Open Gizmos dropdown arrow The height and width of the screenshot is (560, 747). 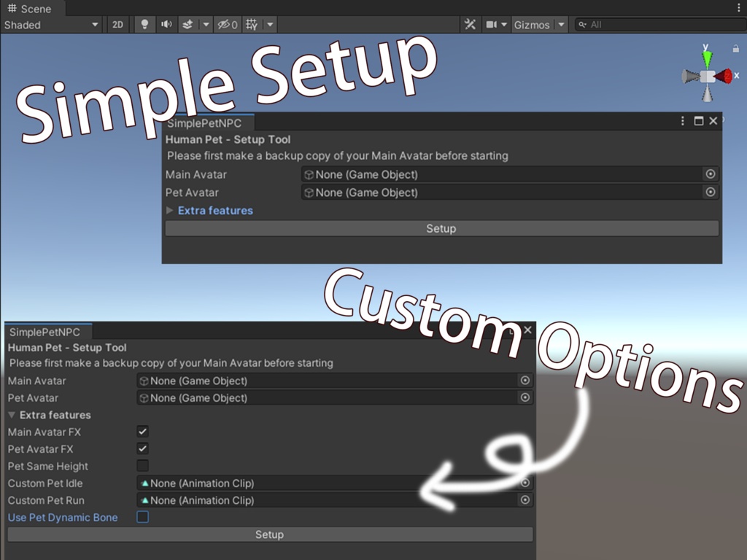coord(561,25)
